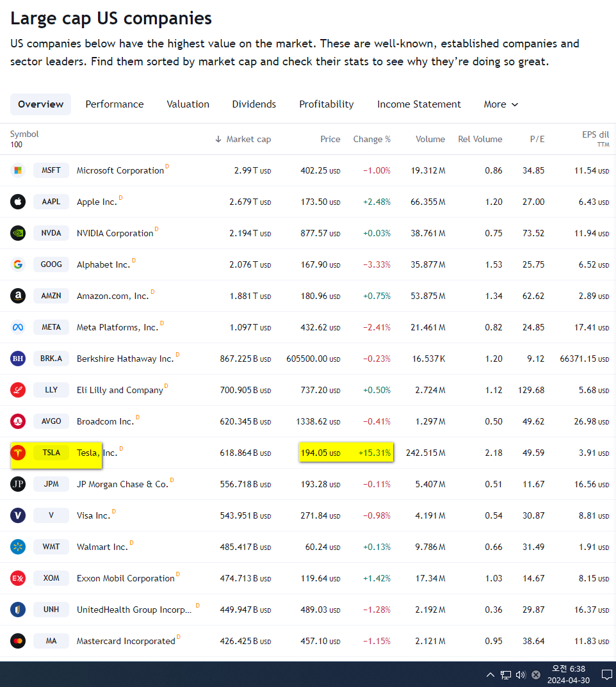The height and width of the screenshot is (687, 616).
Task: Click the Eli Lilly logo icon
Action: pyautogui.click(x=18, y=390)
